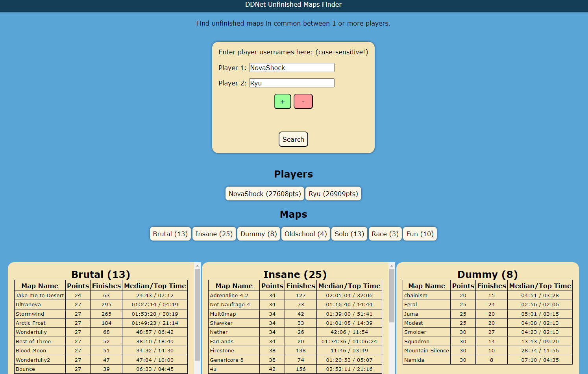Screen dimensions: 588x374
Task: Select the Squadron map name
Action: pos(417,342)
